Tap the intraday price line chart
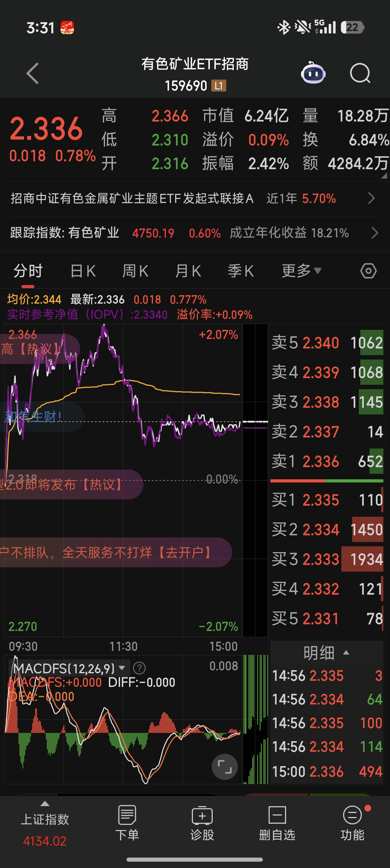Screen dimensions: 390x868 (123, 480)
